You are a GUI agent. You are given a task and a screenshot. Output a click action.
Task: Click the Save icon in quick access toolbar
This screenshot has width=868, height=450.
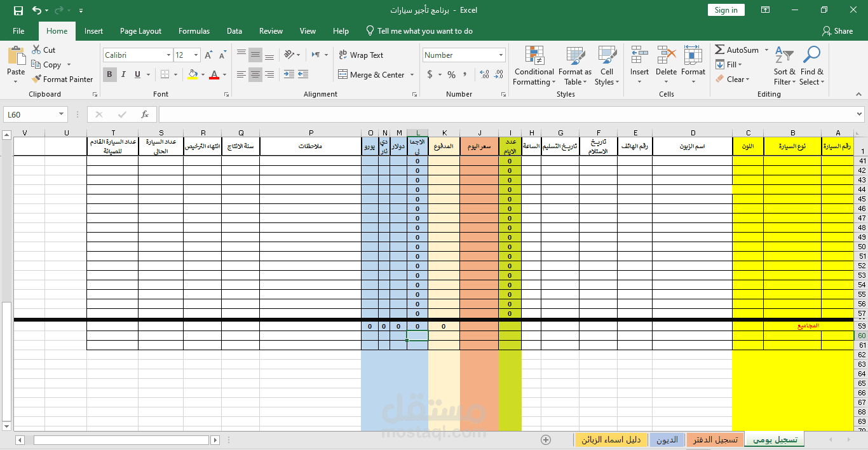click(18, 10)
